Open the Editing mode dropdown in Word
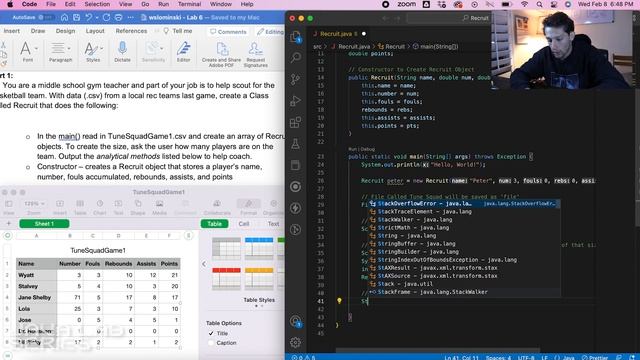This screenshot has width=640, height=360. pyautogui.click(x=270, y=31)
